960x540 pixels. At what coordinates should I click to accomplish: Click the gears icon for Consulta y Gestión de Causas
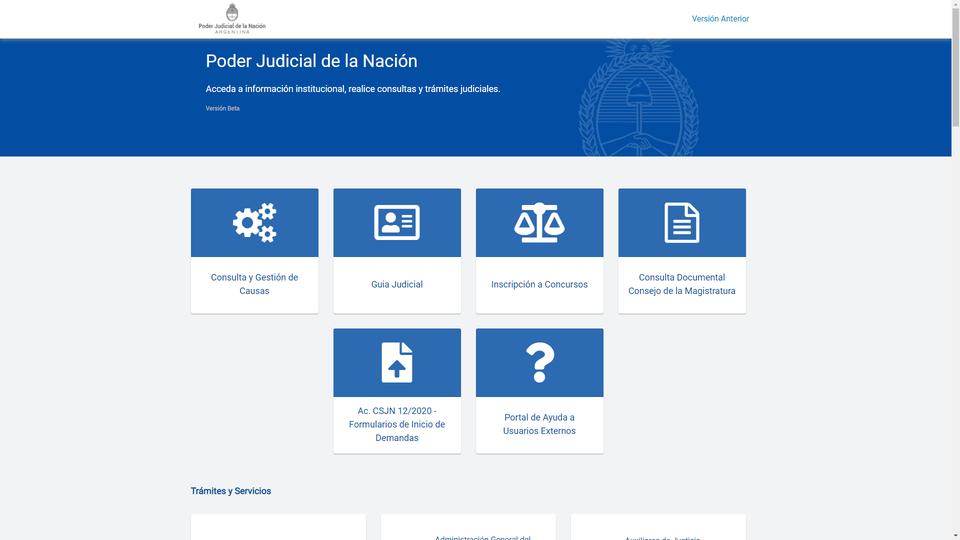click(255, 222)
